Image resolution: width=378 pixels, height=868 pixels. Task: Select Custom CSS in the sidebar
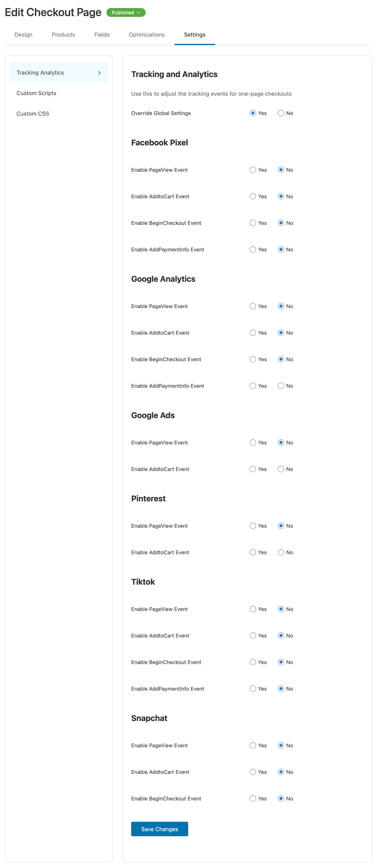[x=33, y=114]
